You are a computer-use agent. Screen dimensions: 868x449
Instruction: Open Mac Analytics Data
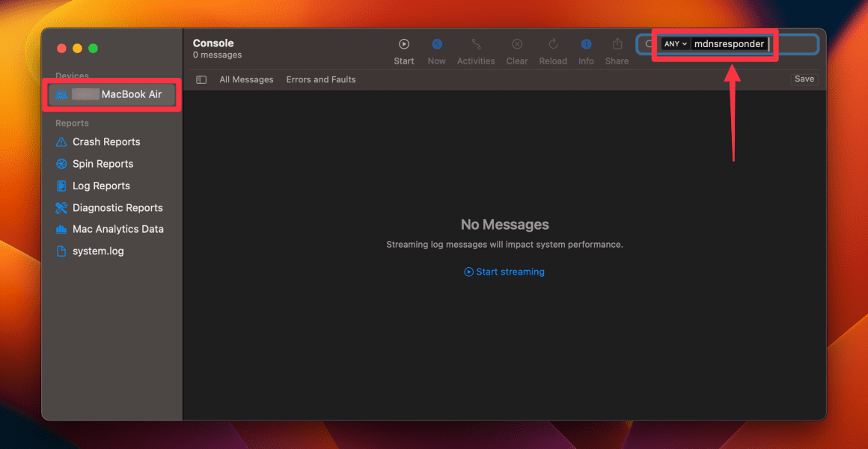coord(118,229)
